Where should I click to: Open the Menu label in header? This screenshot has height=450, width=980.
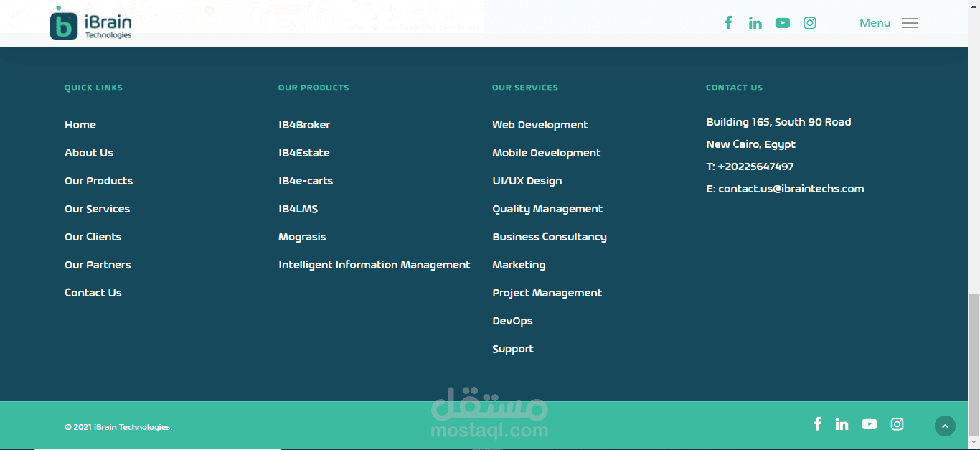[875, 23]
